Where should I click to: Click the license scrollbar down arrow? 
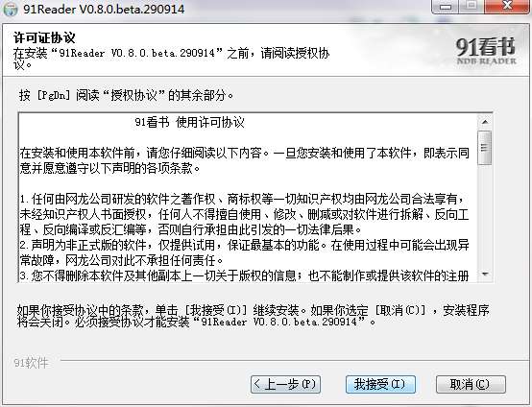[485, 274]
